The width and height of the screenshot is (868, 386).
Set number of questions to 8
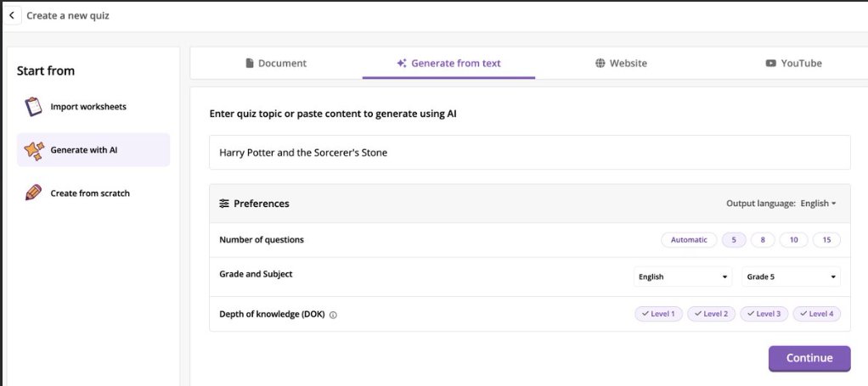point(763,240)
